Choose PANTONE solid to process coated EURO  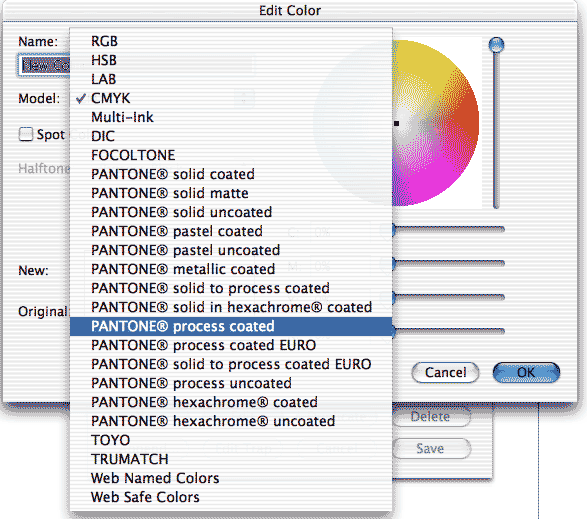[231, 364]
